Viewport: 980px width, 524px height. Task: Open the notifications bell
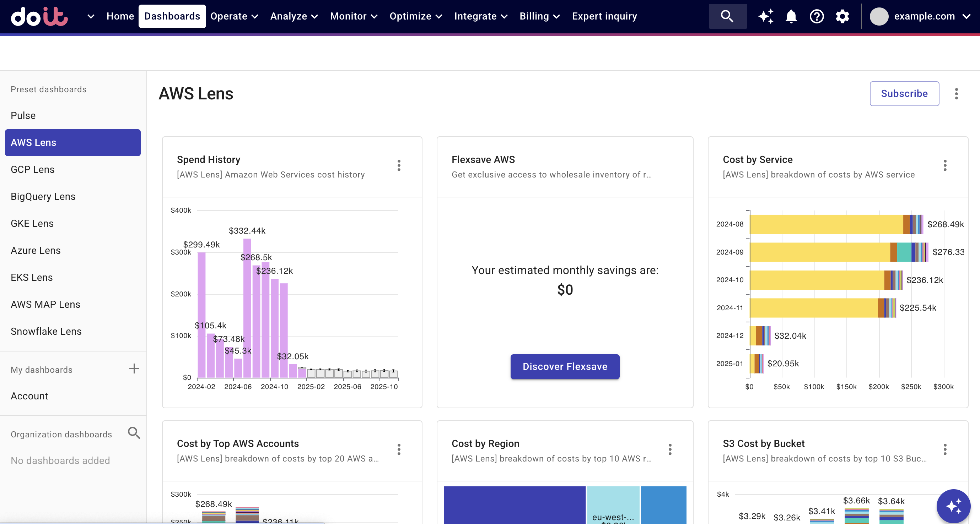pyautogui.click(x=791, y=16)
